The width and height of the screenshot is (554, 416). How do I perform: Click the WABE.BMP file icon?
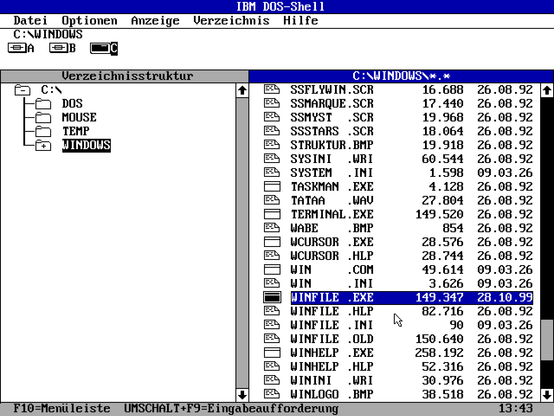272,228
